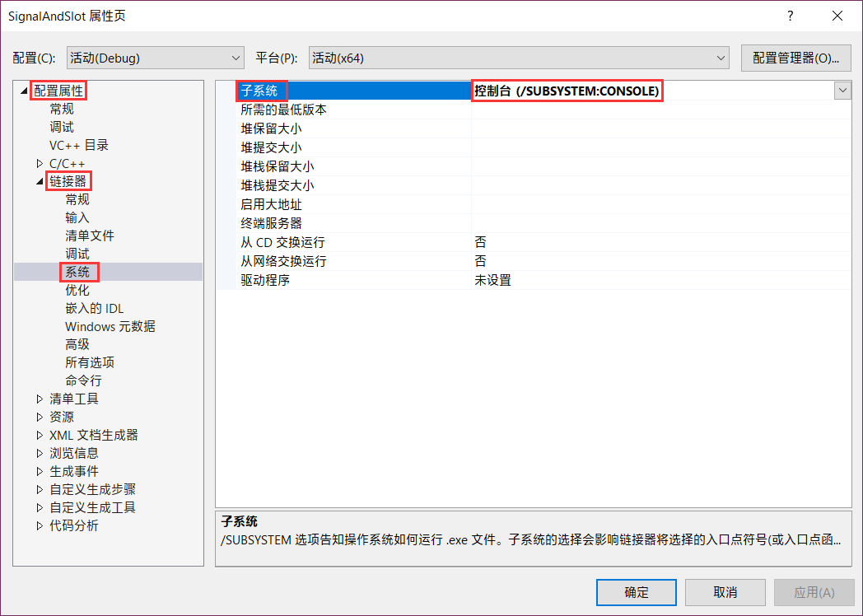
Task: Collapse the 配置属性 root node
Action: click(24, 91)
